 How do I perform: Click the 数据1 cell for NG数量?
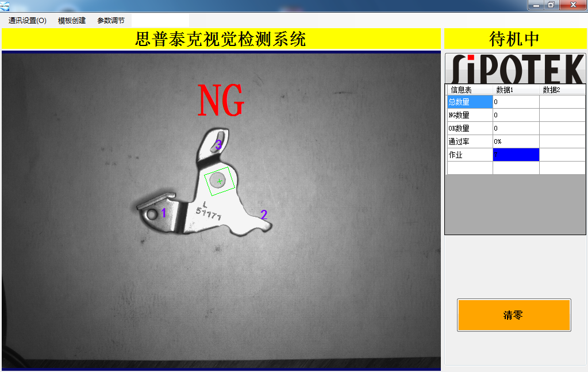(516, 115)
